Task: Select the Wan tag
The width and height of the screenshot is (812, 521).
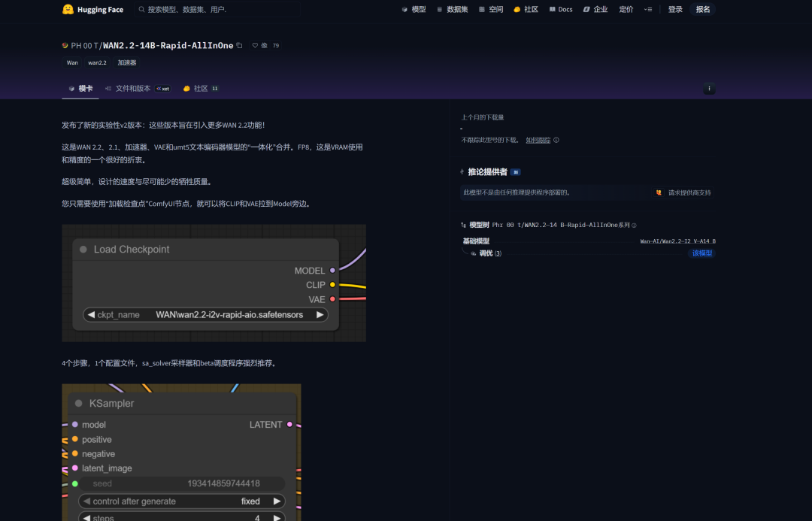Action: 72,62
